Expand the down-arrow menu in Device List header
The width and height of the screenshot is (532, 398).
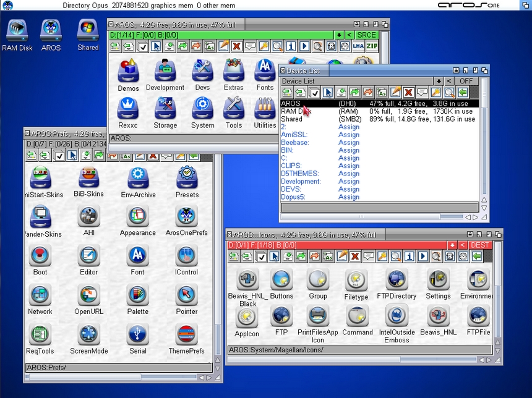(x=439, y=81)
